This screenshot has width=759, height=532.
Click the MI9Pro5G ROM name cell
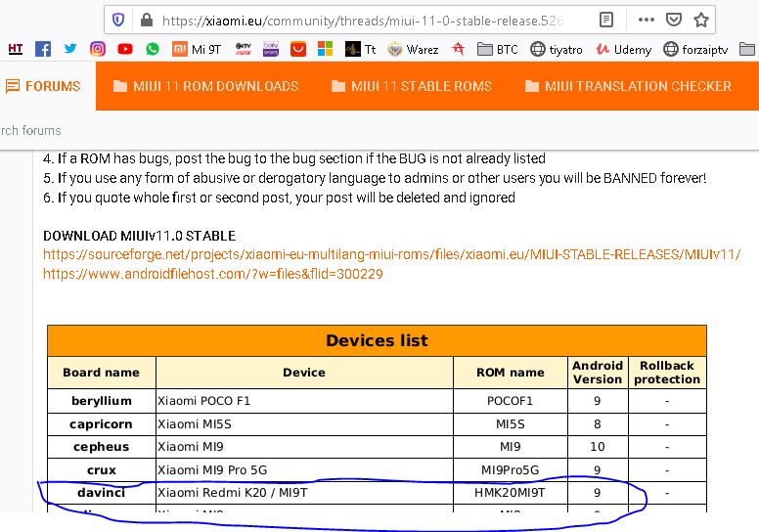[x=511, y=470]
